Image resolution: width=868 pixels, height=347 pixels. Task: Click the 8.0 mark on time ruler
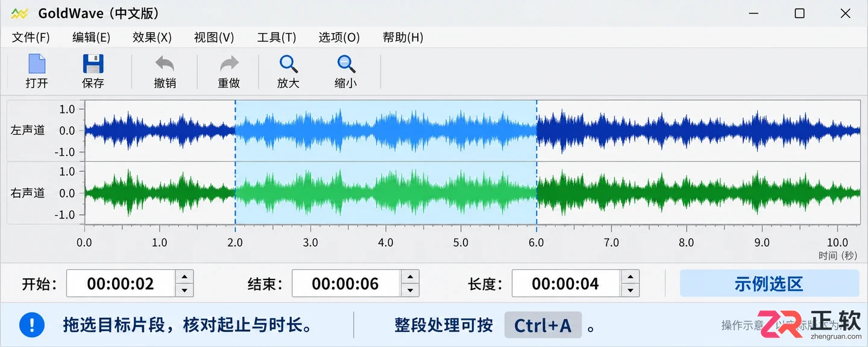tap(687, 242)
